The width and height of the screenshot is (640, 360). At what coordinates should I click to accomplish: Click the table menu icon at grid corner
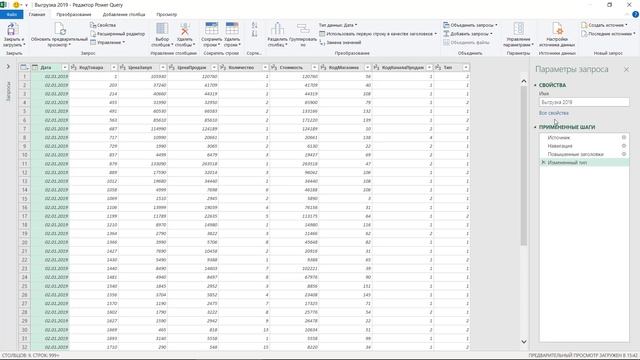[x=24, y=67]
